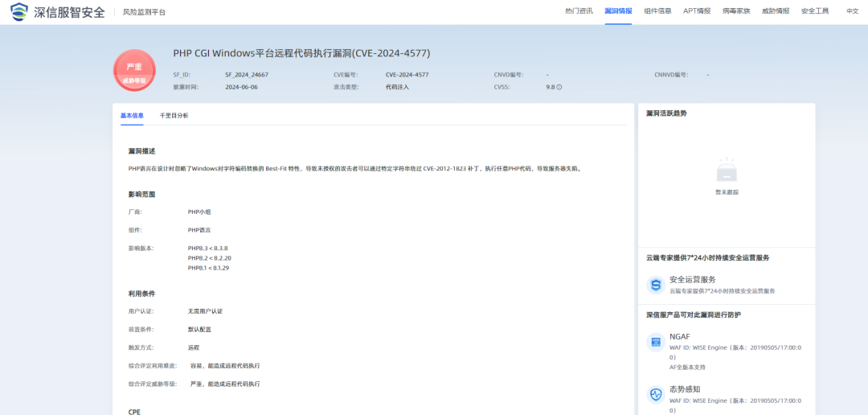Click the 深信服智安全 brand name

click(x=69, y=11)
